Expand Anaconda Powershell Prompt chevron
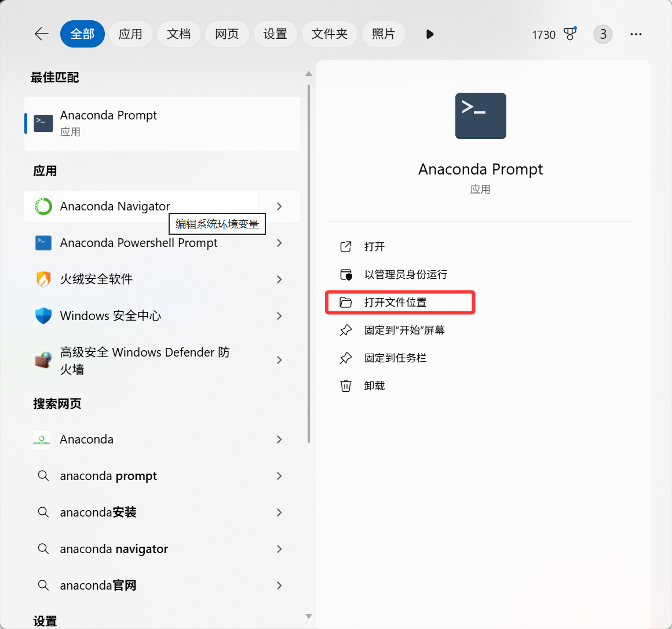Image resolution: width=672 pixels, height=629 pixels. tap(279, 243)
